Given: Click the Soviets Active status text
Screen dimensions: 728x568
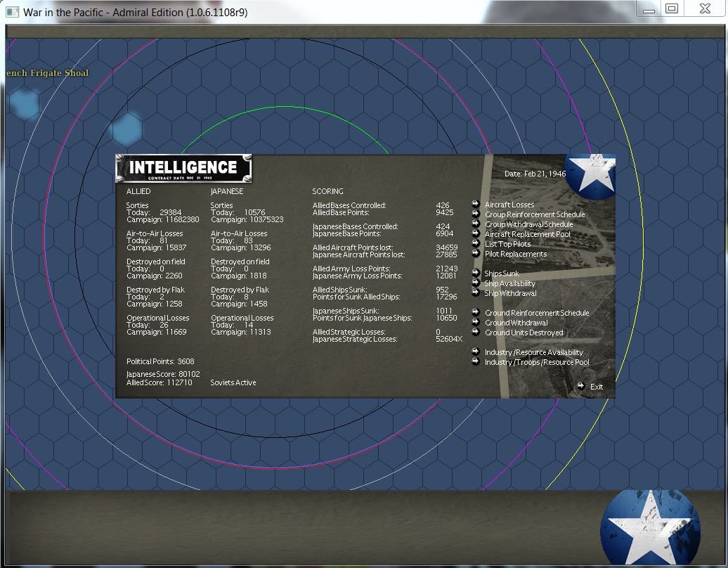Looking at the screenshot, I should coord(233,382).
